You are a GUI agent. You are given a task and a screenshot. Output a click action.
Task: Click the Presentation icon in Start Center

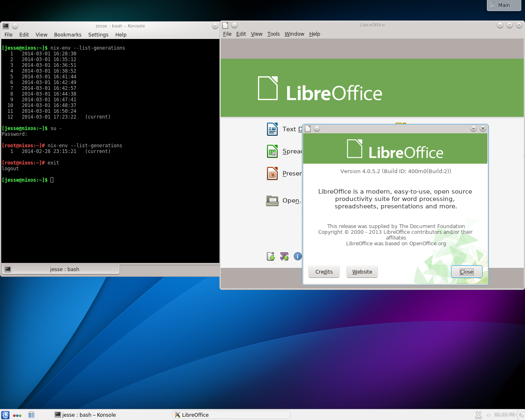[x=272, y=173]
